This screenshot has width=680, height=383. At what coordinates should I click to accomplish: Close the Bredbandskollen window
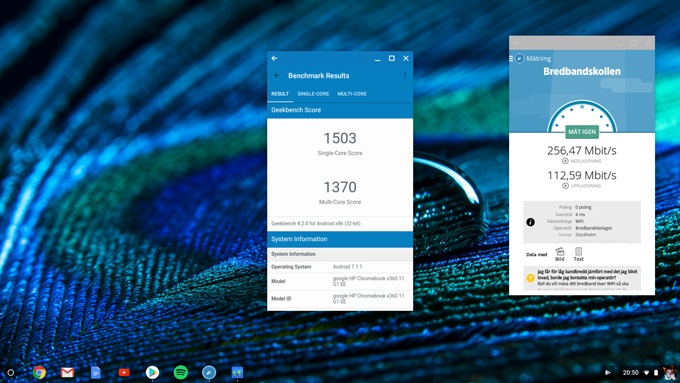tap(648, 43)
